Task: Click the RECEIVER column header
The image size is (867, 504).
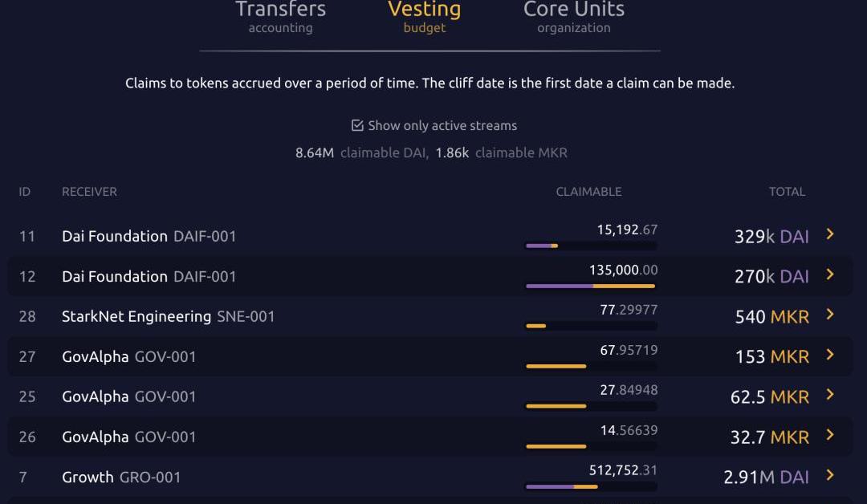Action: pos(89,192)
